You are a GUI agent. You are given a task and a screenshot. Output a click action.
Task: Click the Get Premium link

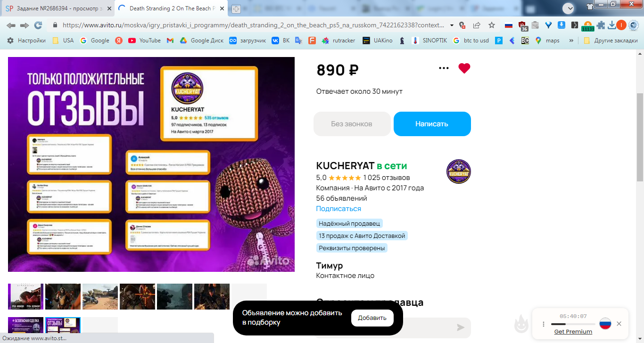[x=573, y=332]
